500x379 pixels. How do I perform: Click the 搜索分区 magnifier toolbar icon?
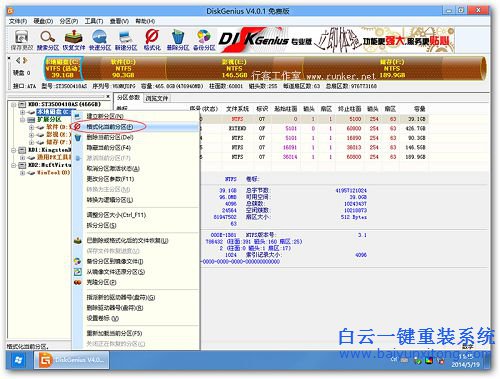click(48, 36)
